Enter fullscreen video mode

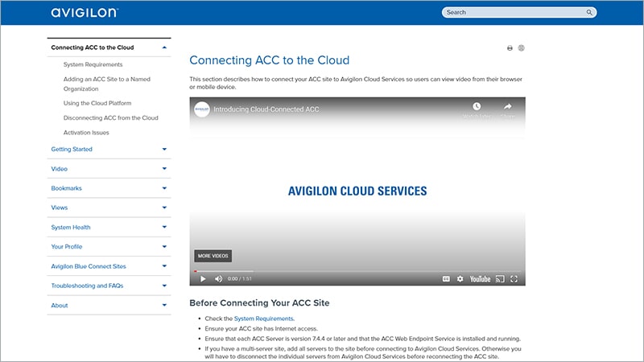[514, 279]
